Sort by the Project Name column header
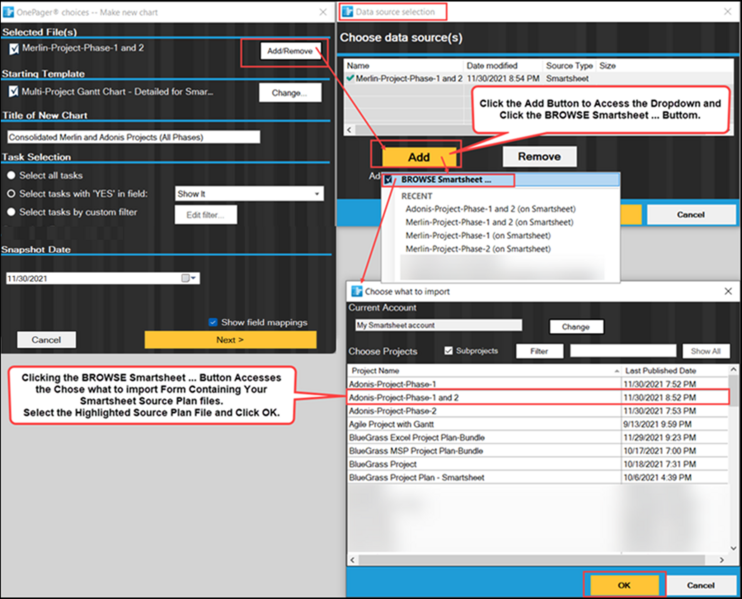The width and height of the screenshot is (742, 599). coord(484,370)
